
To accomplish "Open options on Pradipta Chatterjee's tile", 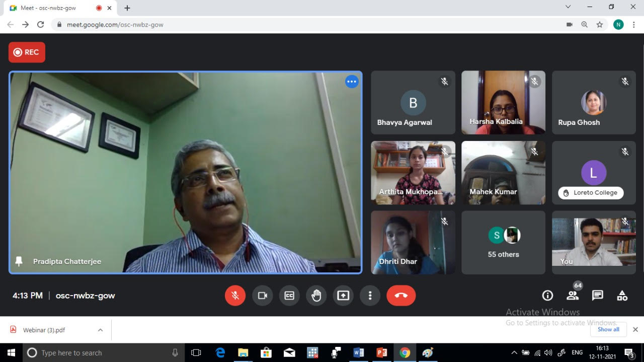I will (352, 82).
